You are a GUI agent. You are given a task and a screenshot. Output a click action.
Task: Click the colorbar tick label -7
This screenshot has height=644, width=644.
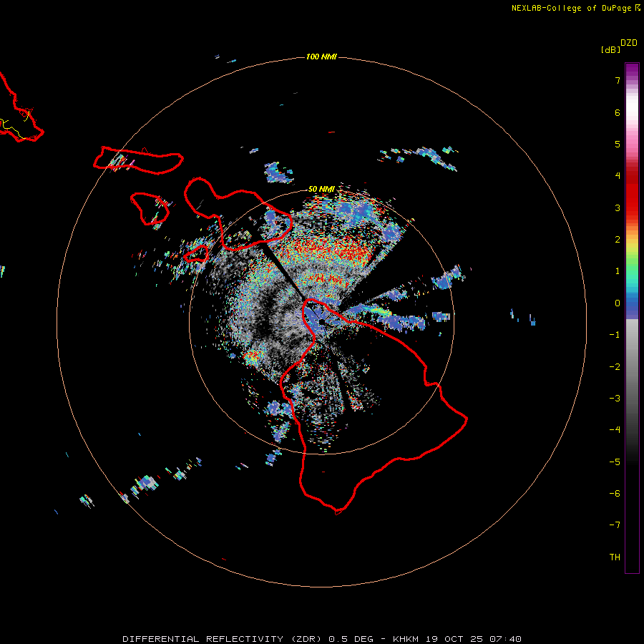(615, 525)
